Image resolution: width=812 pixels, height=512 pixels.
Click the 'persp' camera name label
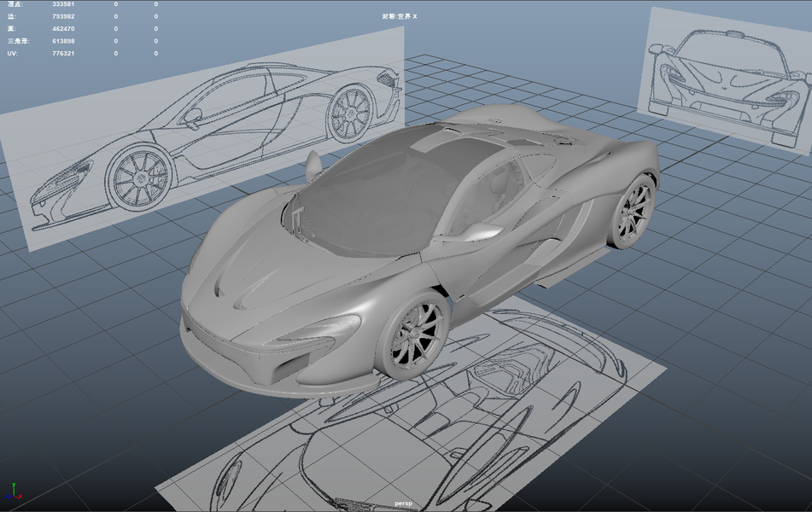coord(403,503)
